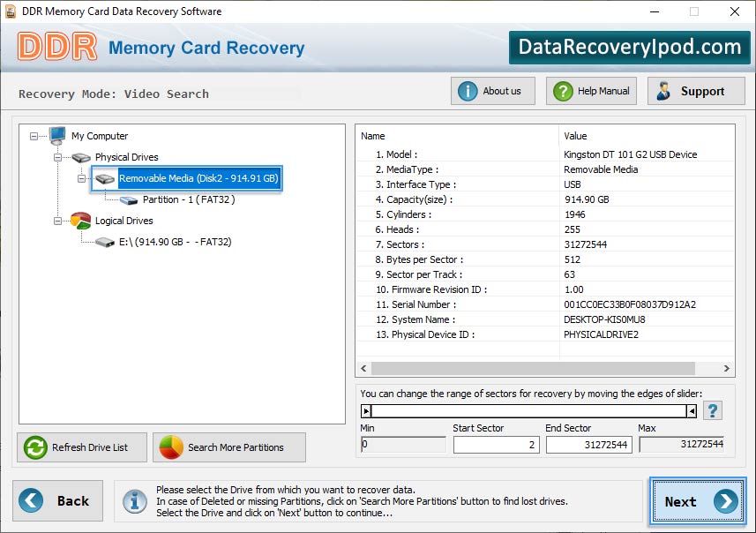Select the Physical Drives tree label
Image resolution: width=756 pixels, height=533 pixels.
tap(126, 157)
